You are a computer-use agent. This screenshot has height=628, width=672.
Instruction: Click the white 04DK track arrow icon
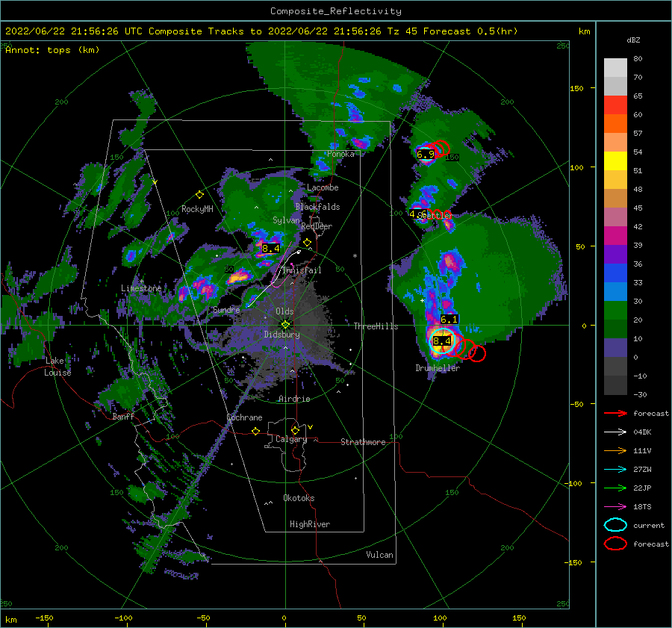615,432
